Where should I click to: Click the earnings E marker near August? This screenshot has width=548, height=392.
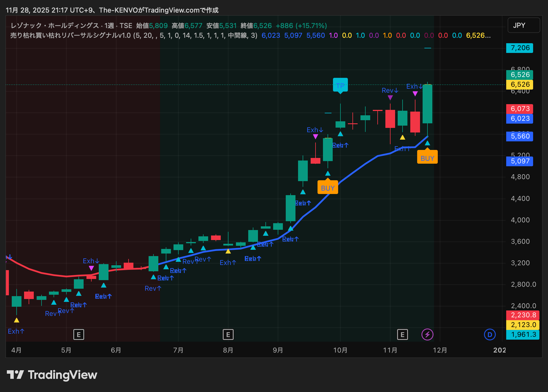(228, 334)
